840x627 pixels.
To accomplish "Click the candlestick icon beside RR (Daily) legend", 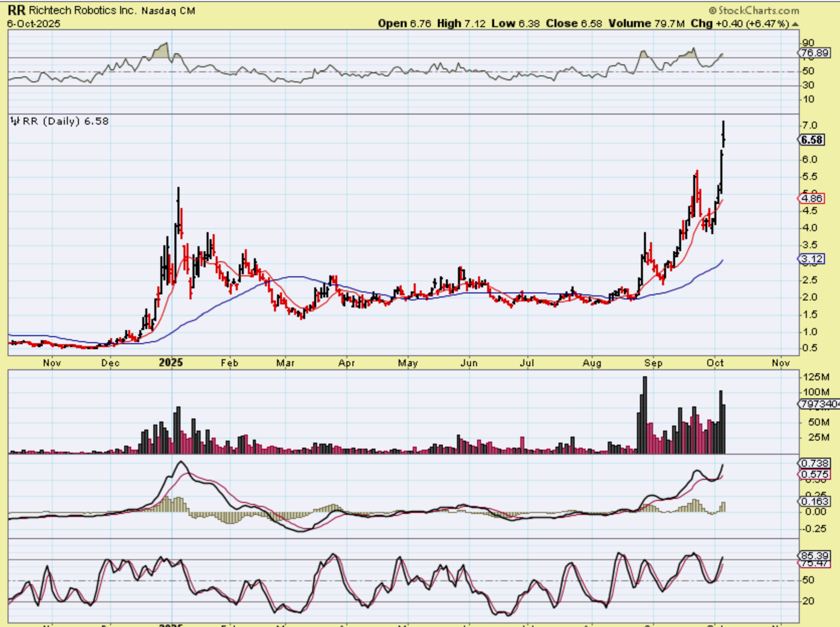I will click(16, 121).
